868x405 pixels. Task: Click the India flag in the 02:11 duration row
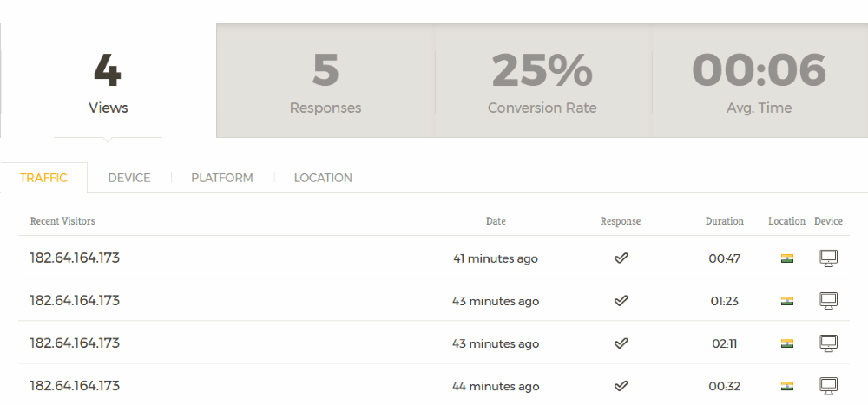(786, 343)
